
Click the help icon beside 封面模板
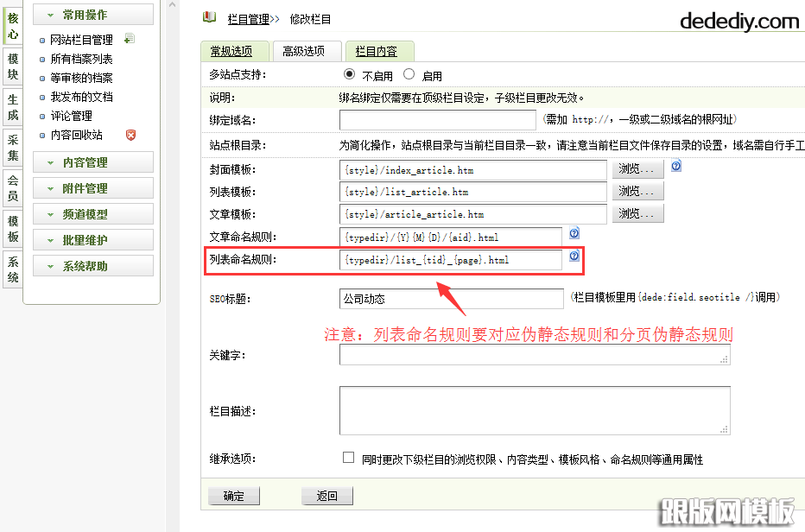(x=676, y=166)
